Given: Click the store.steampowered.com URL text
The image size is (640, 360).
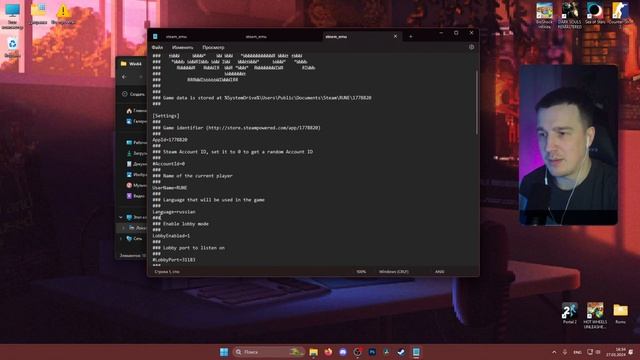Looking at the screenshot, I should (263, 128).
